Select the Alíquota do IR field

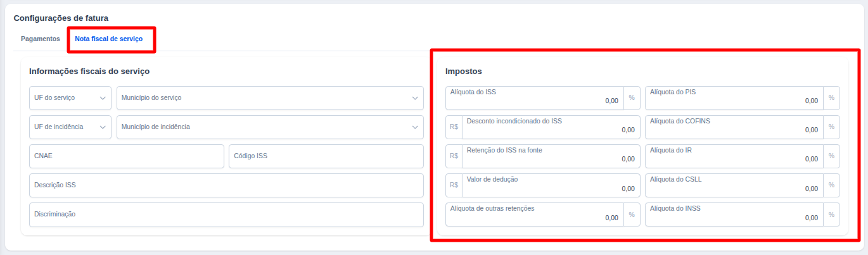pos(734,156)
